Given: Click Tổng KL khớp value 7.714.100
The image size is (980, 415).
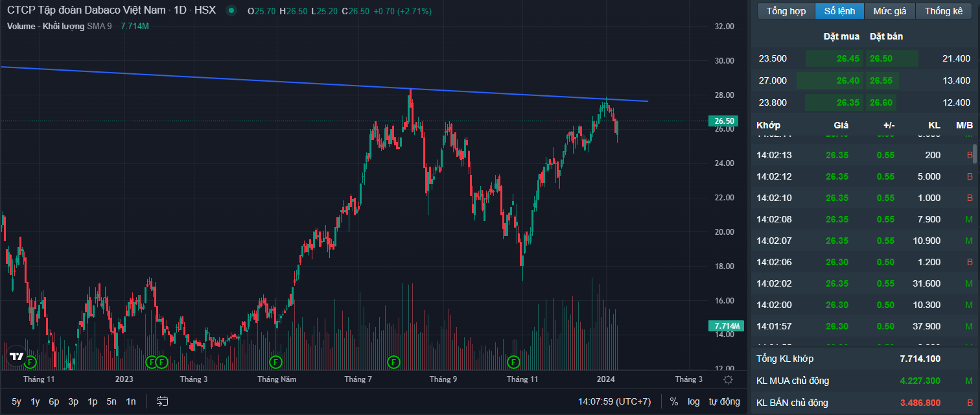Looking at the screenshot, I should point(920,359).
